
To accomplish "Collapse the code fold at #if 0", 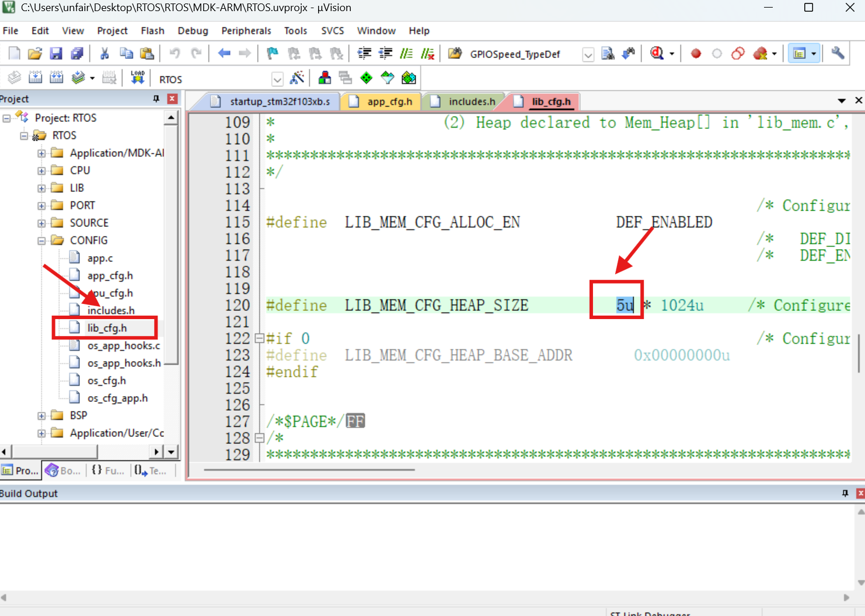I will click(260, 338).
